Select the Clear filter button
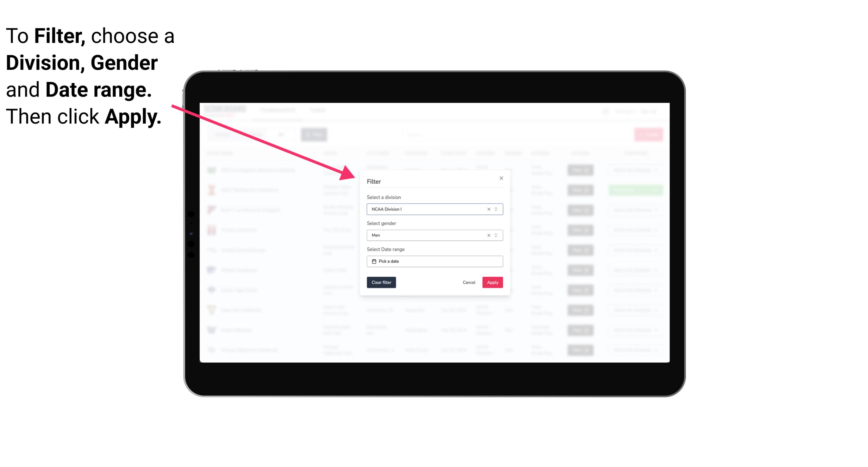Screen dimensions: 868x467 click(x=381, y=283)
